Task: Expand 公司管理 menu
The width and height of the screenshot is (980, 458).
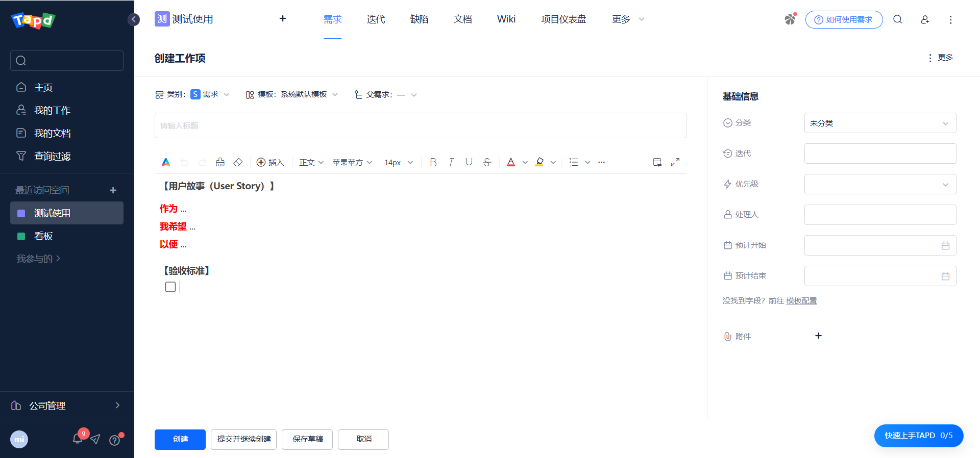Action: (x=67, y=405)
